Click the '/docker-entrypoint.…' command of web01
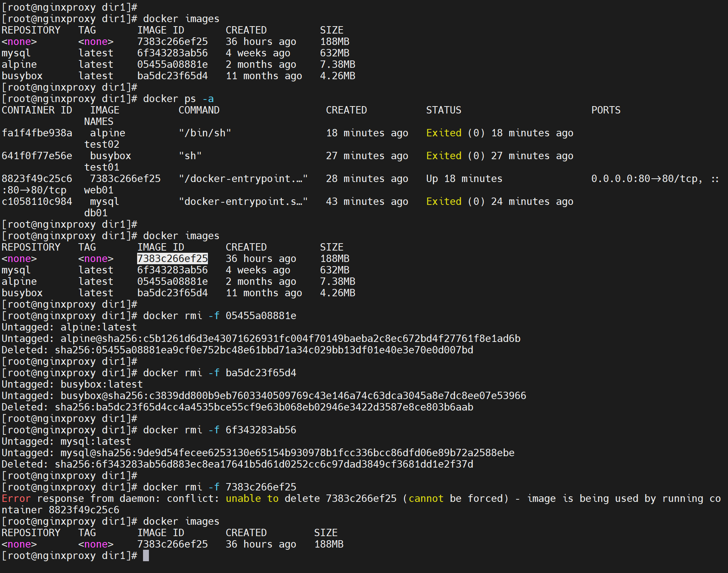 [x=243, y=179]
